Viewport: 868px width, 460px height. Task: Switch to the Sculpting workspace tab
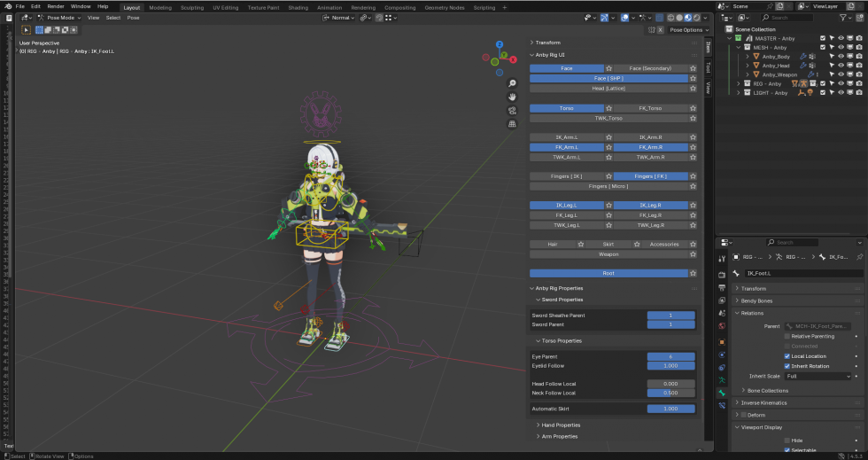191,7
